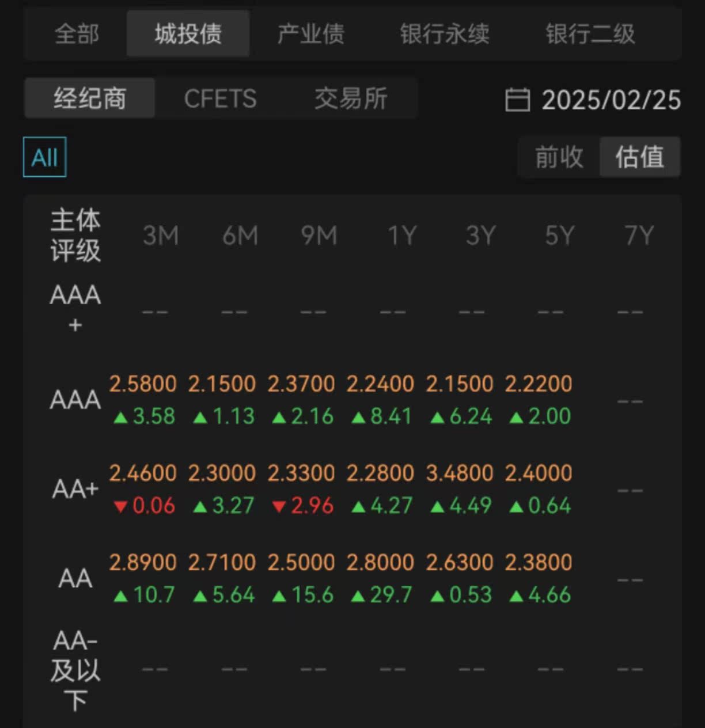Open AA+ 9M yield 2.3300

301,473
